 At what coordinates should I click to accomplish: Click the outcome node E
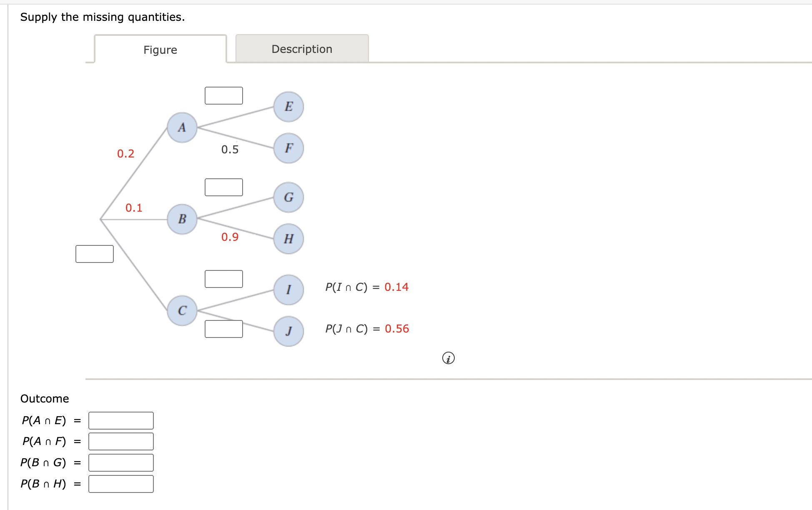[x=288, y=107]
